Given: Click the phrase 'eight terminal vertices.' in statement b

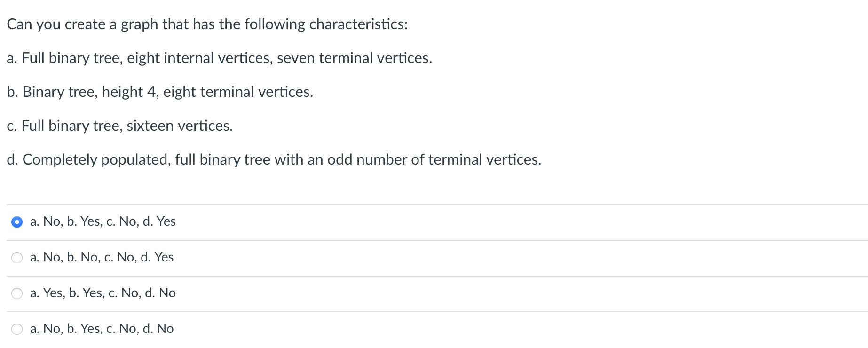Looking at the screenshot, I should pos(238,92).
